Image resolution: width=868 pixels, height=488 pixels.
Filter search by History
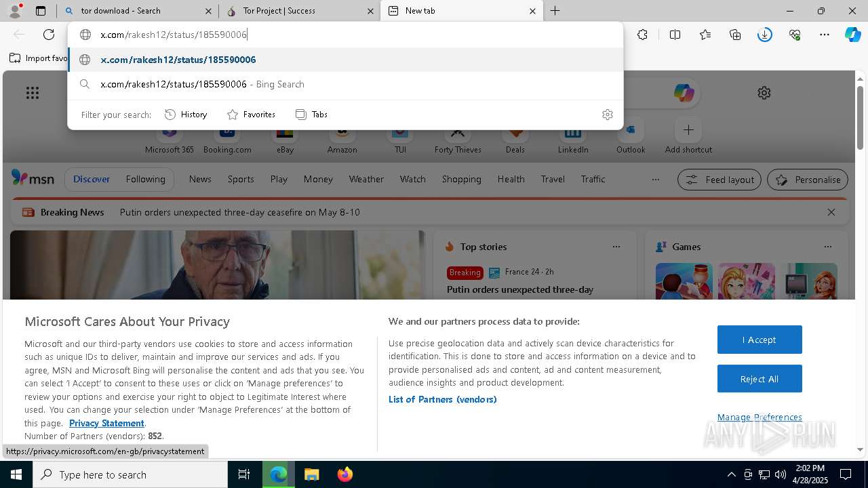pos(186,115)
